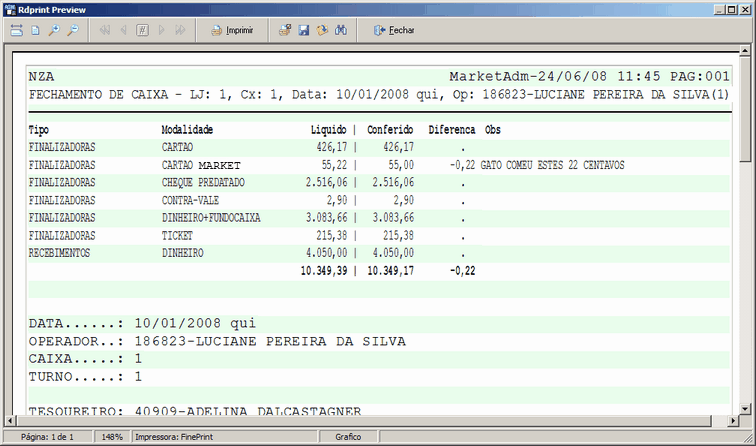The image size is (756, 446).
Task: Click the 2.516,06 liquido value
Action: tap(326, 183)
